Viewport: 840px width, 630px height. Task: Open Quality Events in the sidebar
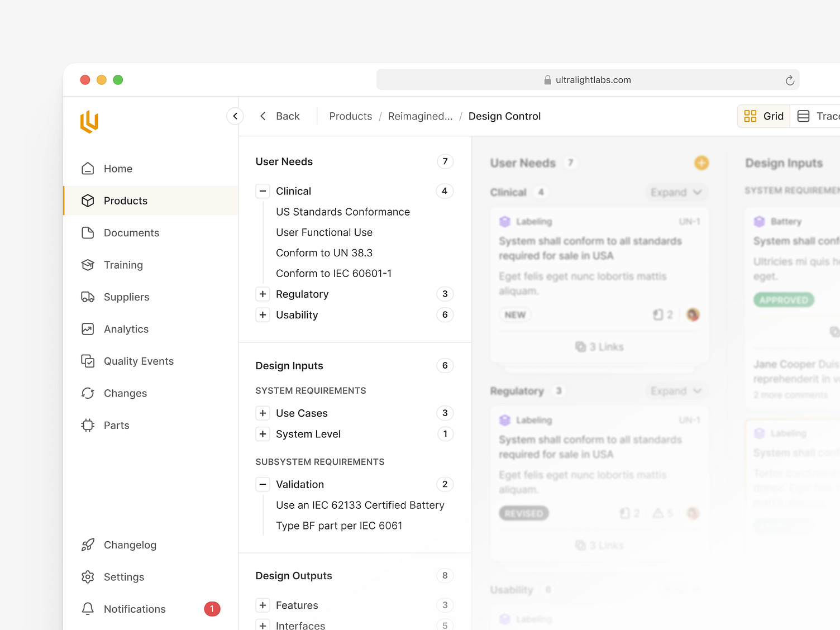pyautogui.click(x=151, y=361)
